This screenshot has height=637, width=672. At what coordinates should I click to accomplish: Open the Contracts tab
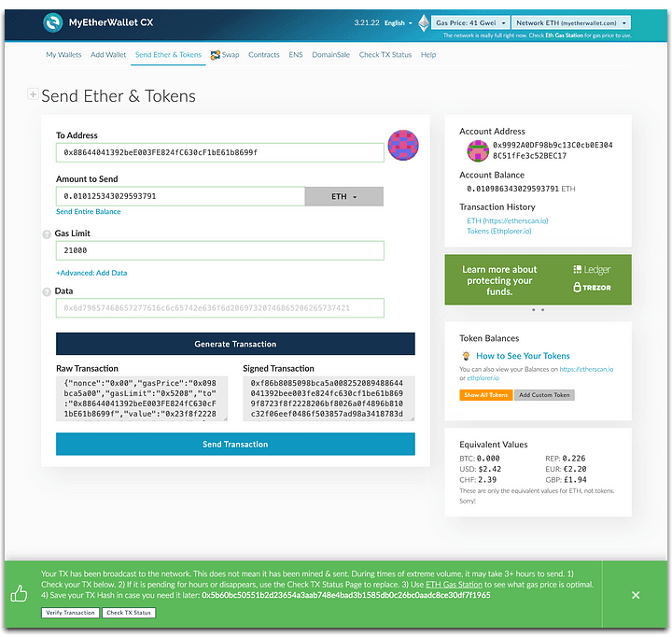[263, 55]
